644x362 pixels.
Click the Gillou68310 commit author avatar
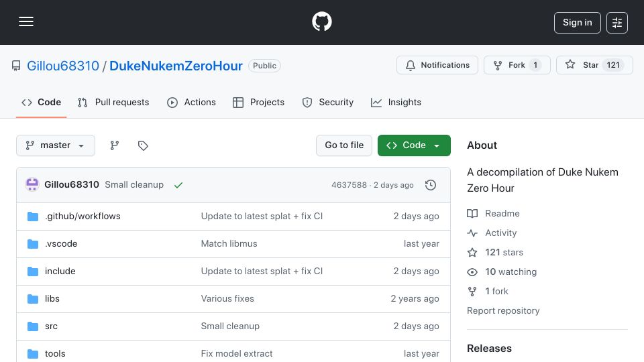coord(32,185)
